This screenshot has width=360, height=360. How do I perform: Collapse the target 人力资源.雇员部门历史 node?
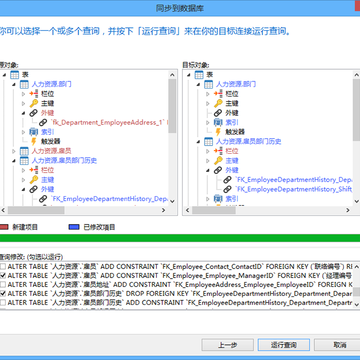[198, 142]
